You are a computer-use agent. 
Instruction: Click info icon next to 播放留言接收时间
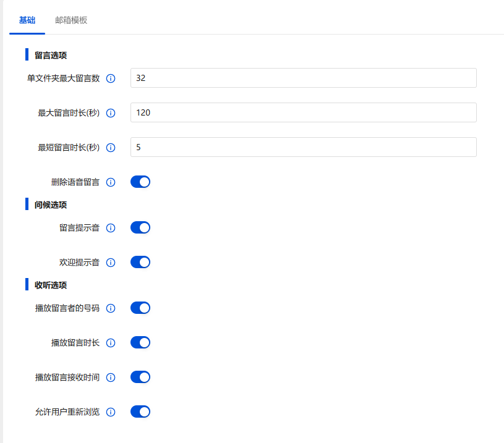coord(111,378)
